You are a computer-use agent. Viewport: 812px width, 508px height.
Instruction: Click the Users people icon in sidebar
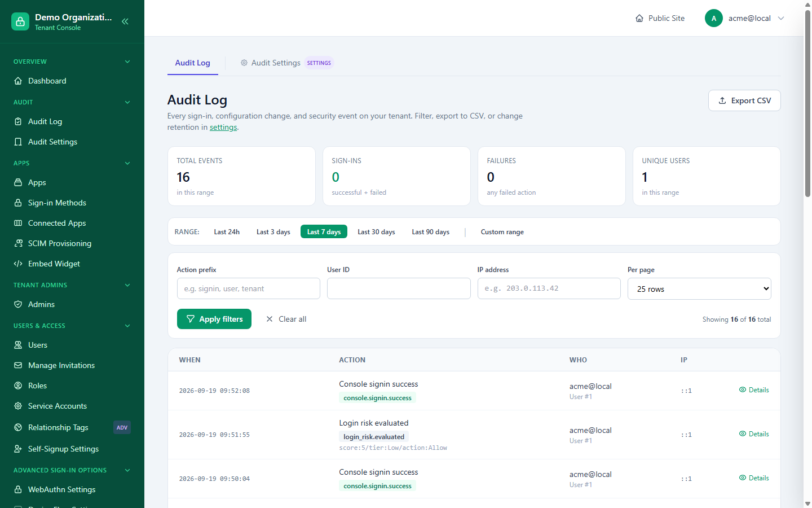coord(18,345)
